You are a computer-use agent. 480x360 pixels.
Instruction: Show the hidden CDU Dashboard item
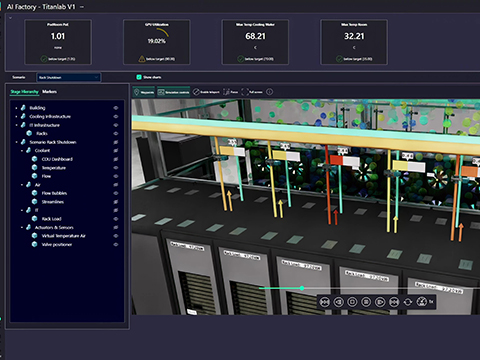[116, 159]
